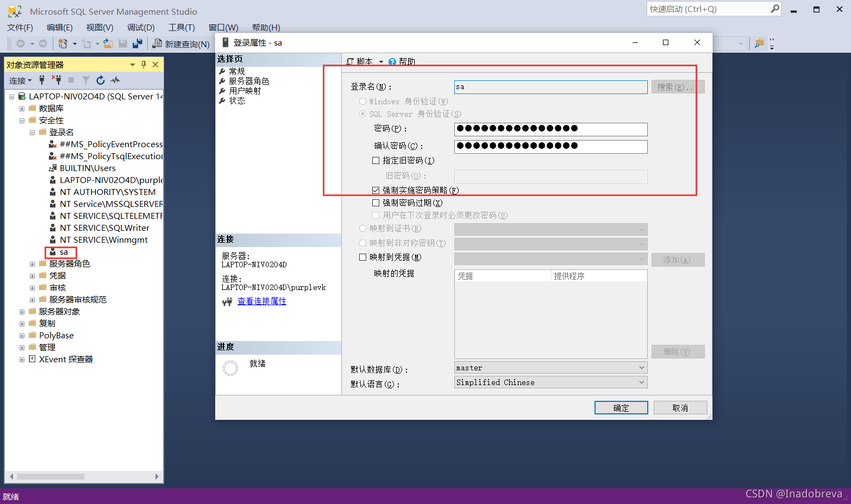Open Activity Monitor pulse icon
The width and height of the screenshot is (851, 504).
click(115, 80)
